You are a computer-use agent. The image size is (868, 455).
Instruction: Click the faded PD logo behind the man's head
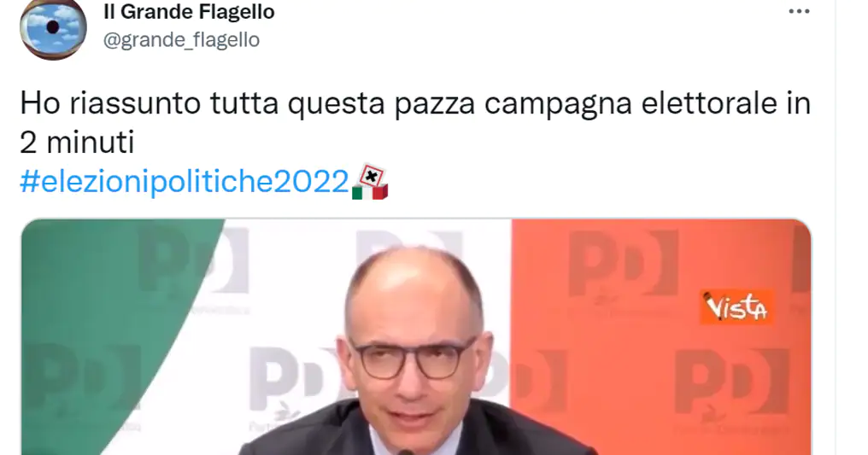pos(409,242)
